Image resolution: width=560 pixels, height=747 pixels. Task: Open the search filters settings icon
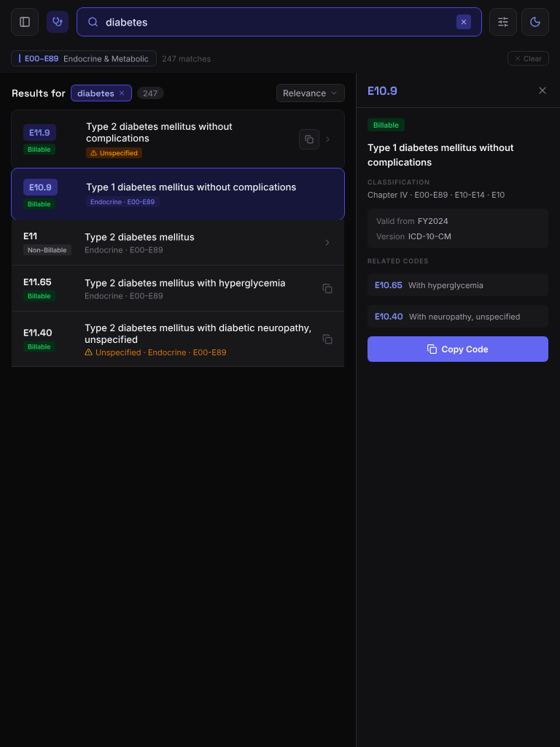[503, 22]
